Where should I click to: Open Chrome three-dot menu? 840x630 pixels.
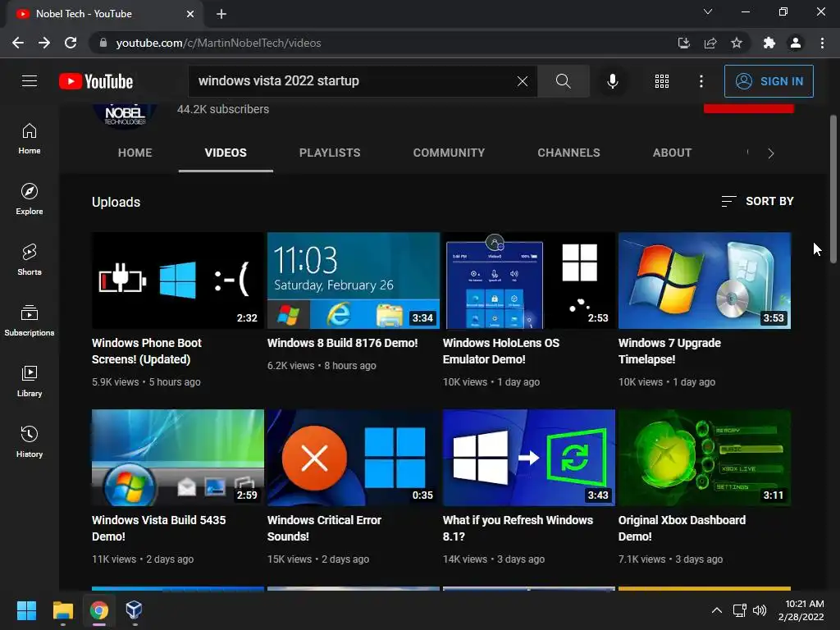click(x=822, y=43)
